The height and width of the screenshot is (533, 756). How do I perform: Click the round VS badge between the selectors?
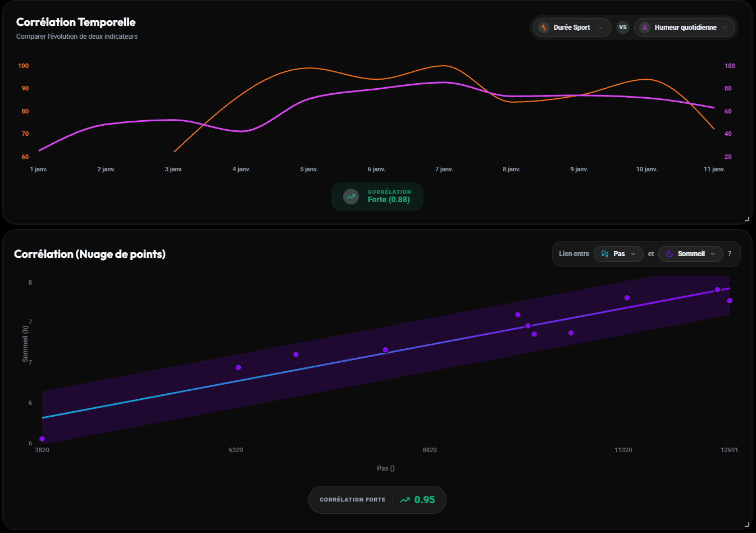click(622, 28)
